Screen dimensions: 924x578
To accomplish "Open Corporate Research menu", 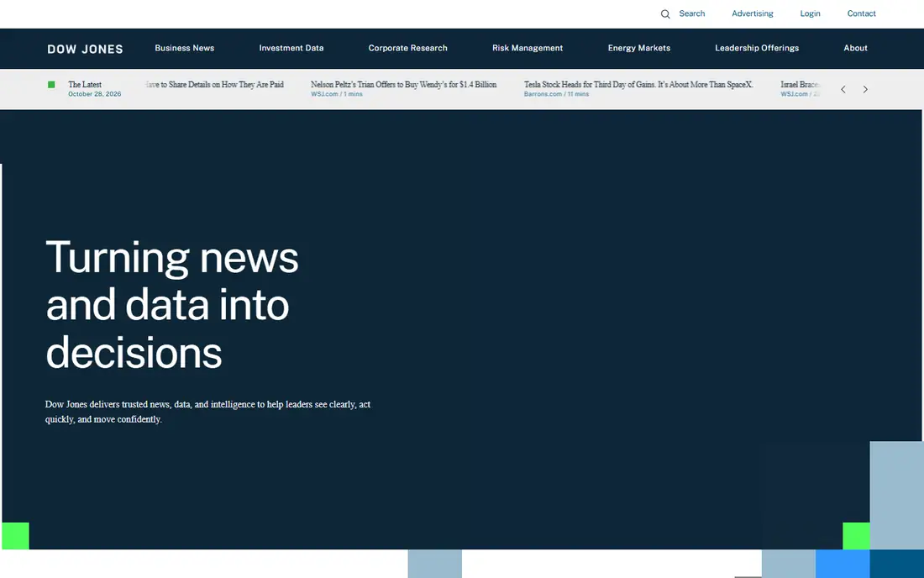I will (407, 49).
